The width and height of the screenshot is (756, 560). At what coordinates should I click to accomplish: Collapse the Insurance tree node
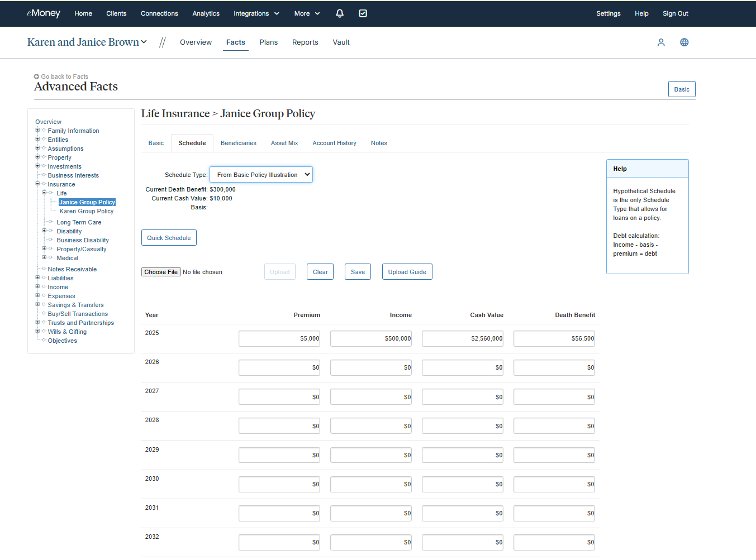click(x=37, y=184)
